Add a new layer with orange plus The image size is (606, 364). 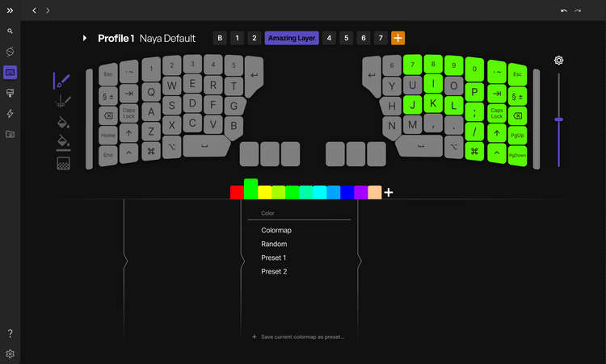(x=398, y=38)
